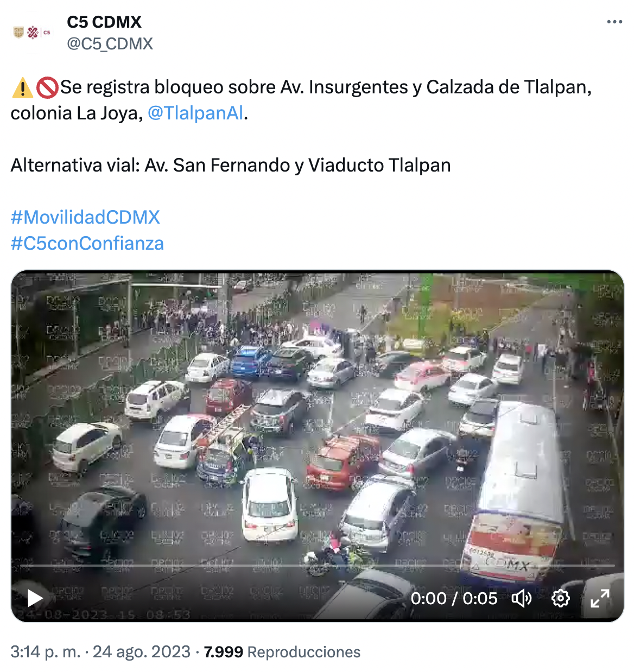Play the traffic blockade video
Screen dimensions: 634x672
click(x=35, y=598)
